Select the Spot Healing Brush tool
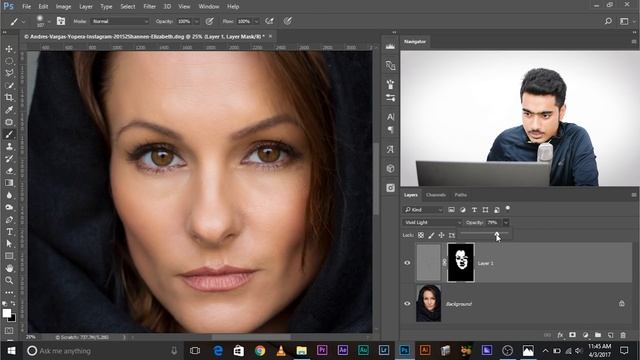The width and height of the screenshot is (640, 360). 9,122
